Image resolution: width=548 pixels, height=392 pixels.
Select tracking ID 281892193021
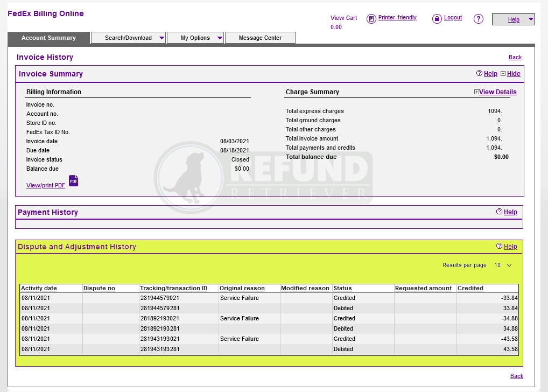pos(160,318)
